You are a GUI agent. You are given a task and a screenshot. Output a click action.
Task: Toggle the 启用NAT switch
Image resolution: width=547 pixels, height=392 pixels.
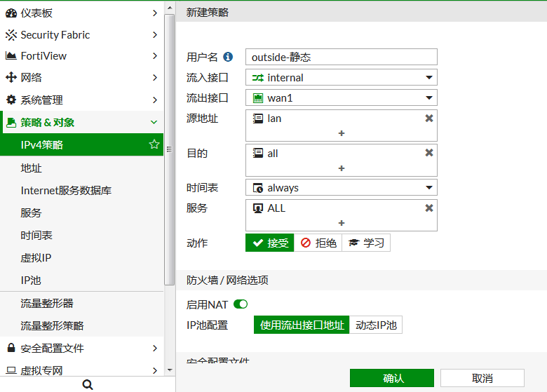point(241,304)
